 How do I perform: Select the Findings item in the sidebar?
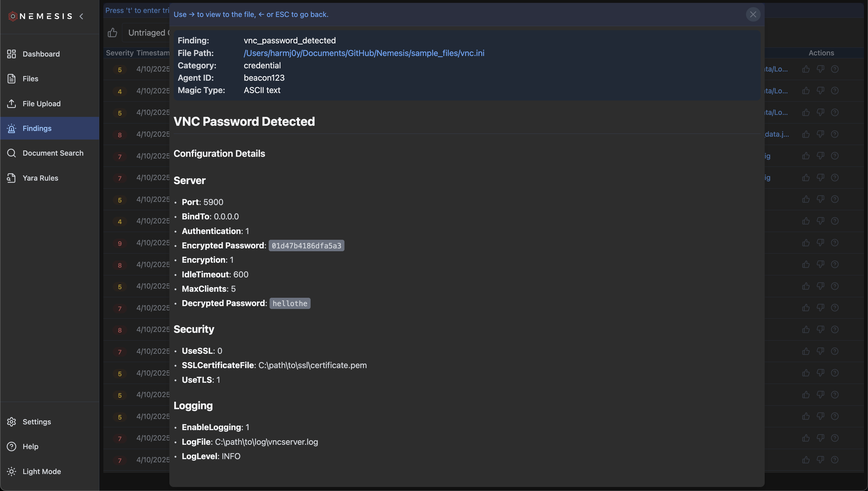click(x=37, y=128)
